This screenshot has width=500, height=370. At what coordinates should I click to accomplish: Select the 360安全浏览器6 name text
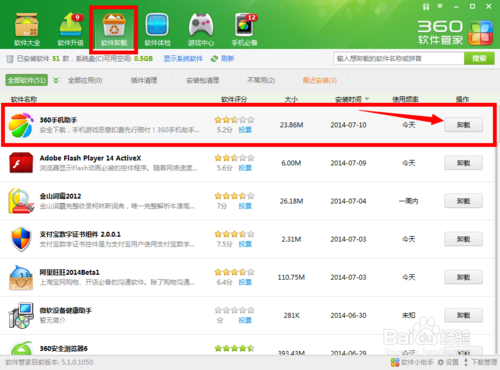coord(64,348)
